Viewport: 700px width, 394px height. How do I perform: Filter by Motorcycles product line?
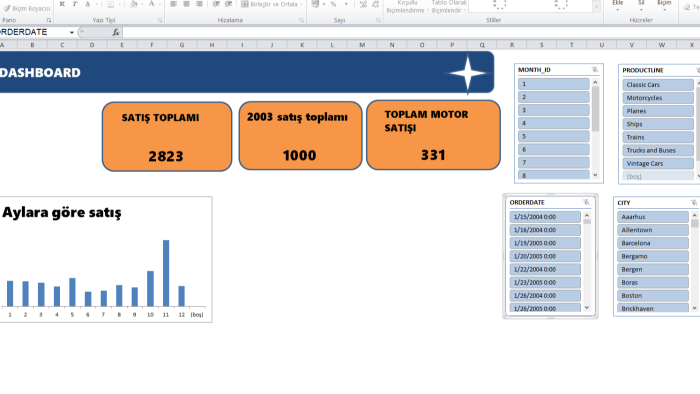click(658, 98)
